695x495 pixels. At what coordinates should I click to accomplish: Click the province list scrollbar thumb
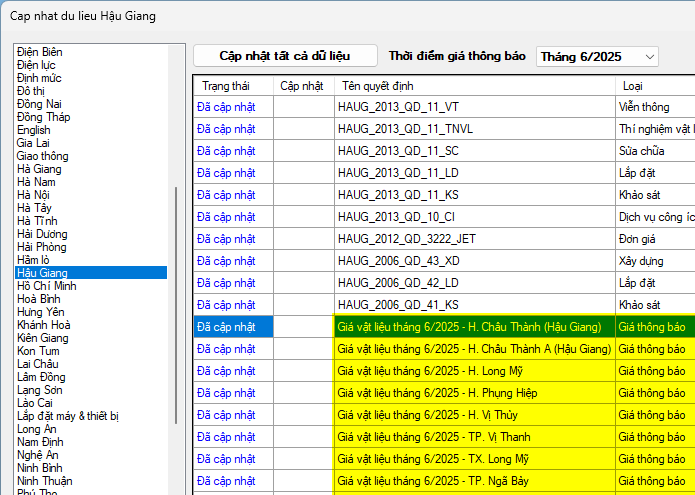point(176,305)
